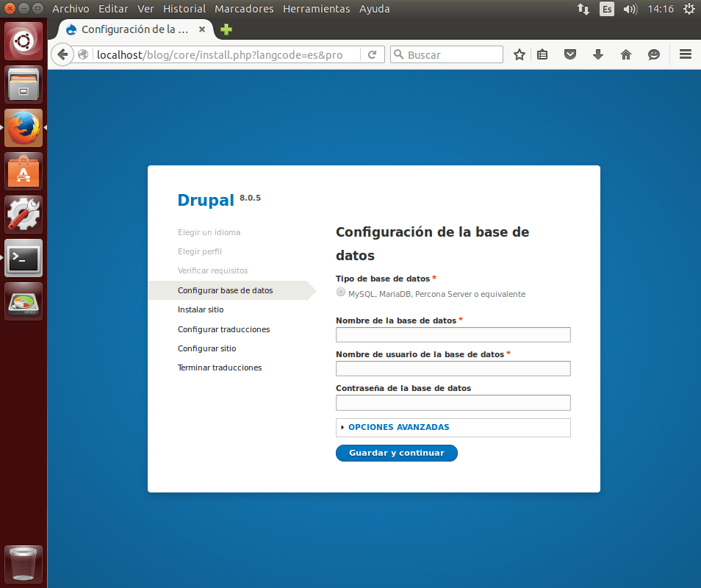
Task: Open the Files manager from the dock
Action: click(x=24, y=85)
